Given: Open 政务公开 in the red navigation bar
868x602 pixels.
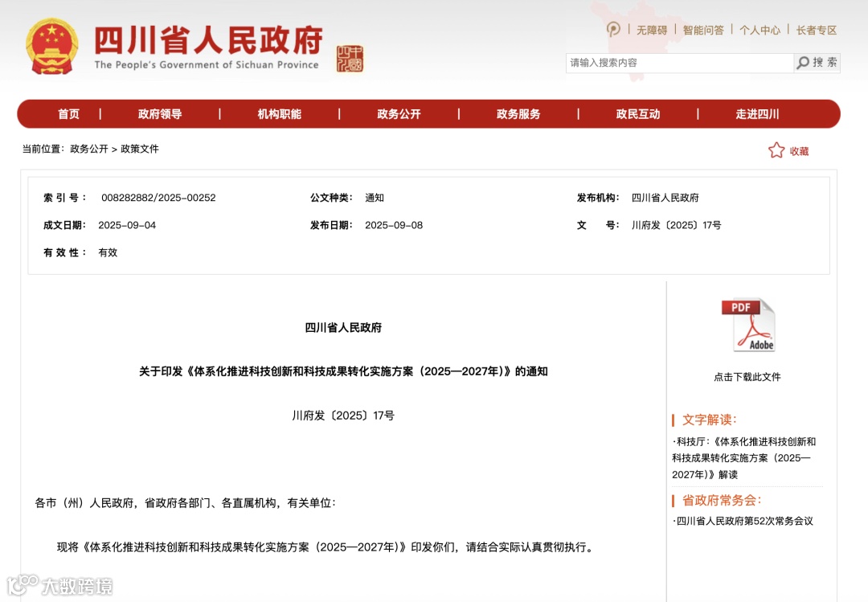Looking at the screenshot, I should coord(399,114).
